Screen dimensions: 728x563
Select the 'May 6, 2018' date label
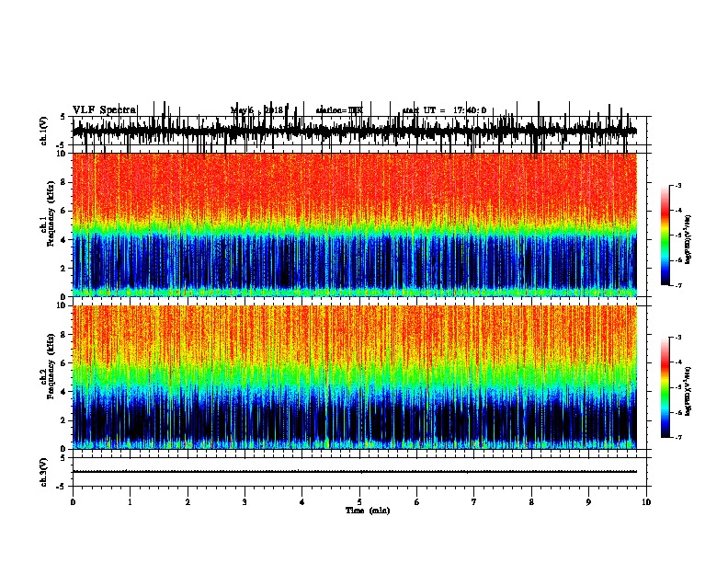(257, 110)
